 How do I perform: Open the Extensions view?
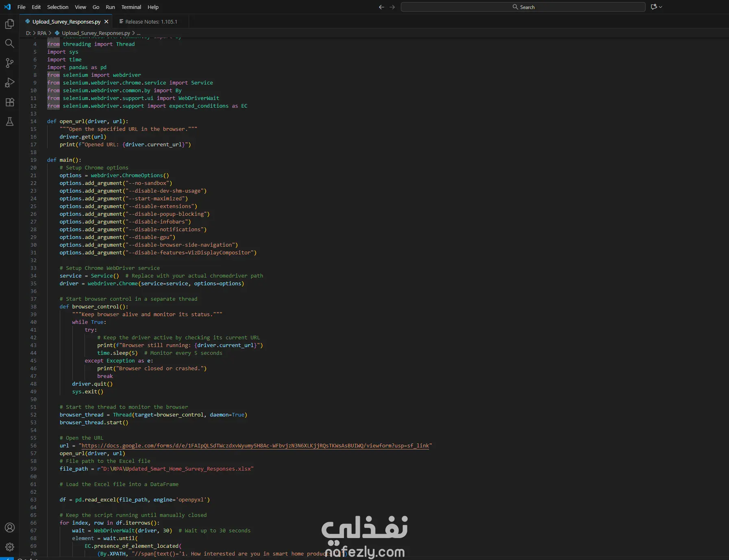point(10,102)
